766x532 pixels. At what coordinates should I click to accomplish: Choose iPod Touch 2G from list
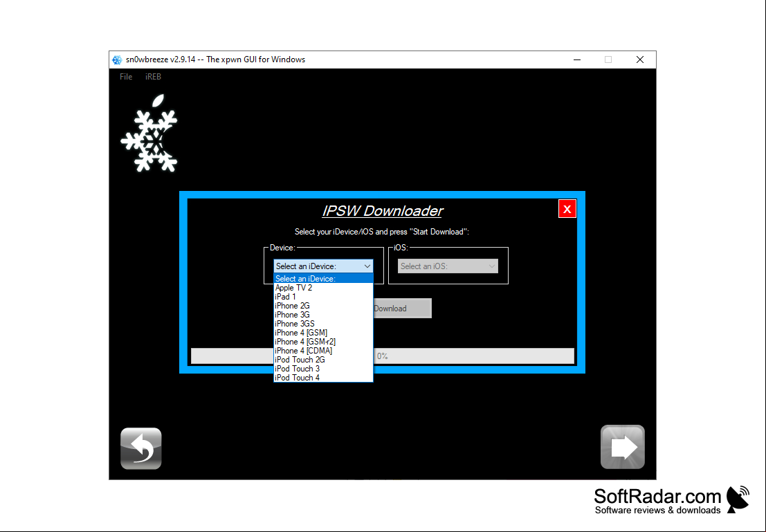tap(323, 360)
